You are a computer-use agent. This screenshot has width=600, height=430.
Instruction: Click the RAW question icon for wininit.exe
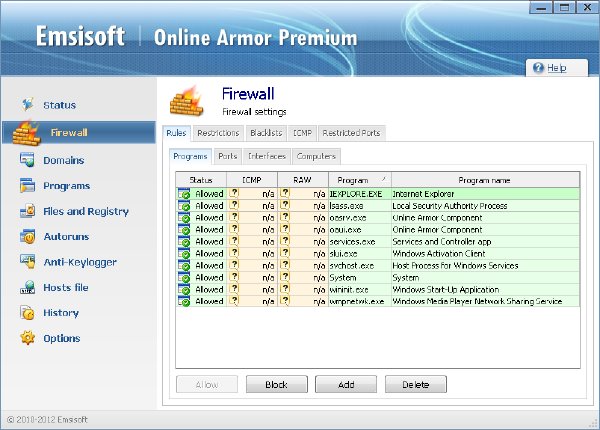[284, 288]
